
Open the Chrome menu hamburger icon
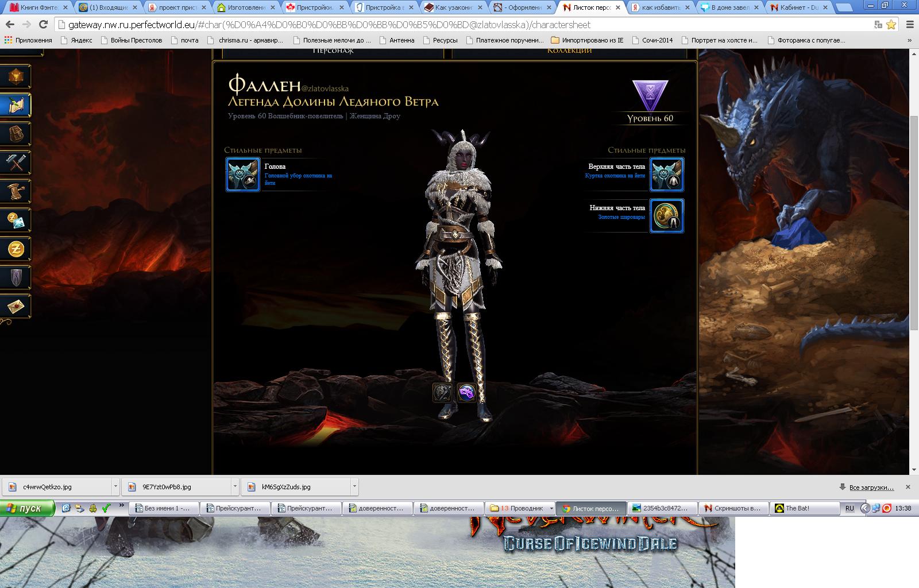point(910,25)
